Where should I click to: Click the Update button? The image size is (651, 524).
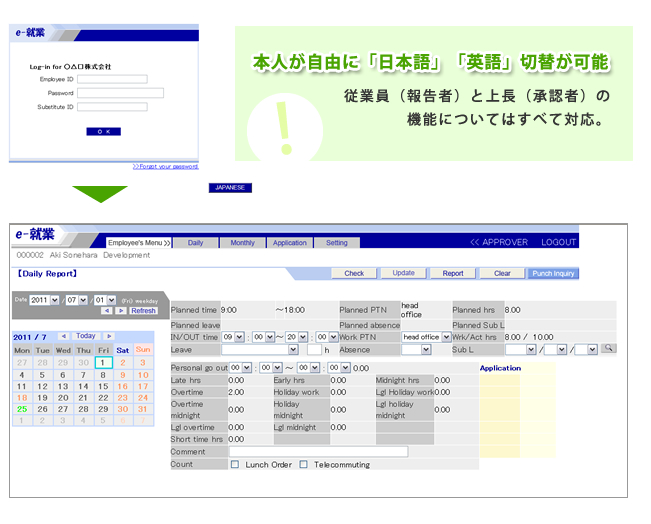[404, 273]
